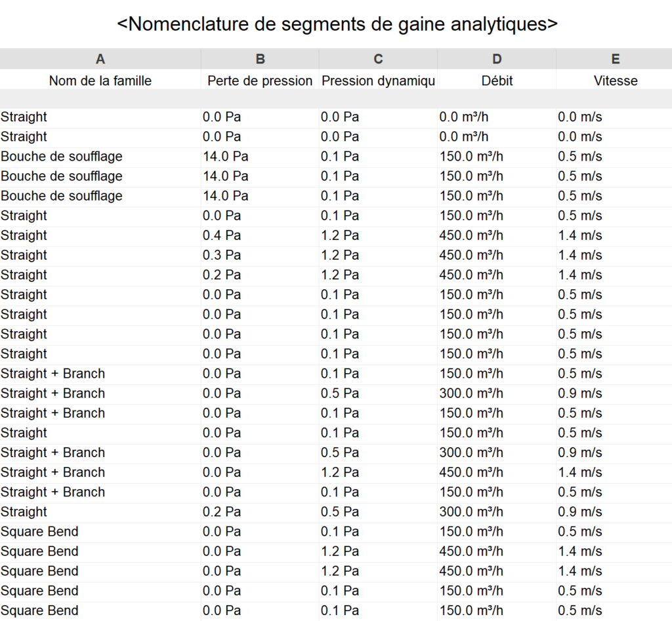This screenshot has height=621, width=672.
Task: Click the schedule title Nomenclature de segments de gaine analytiques
Action: pyautogui.click(x=337, y=24)
